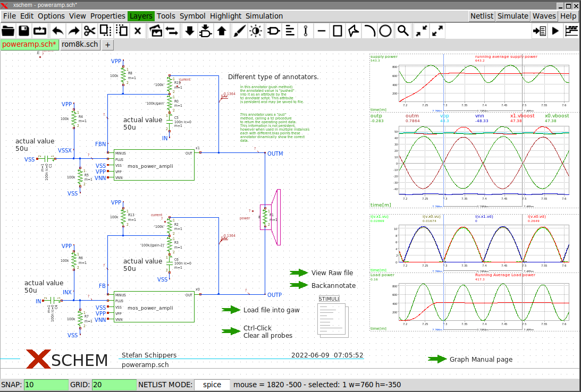581x392 pixels.
Task: Click the Open file folder icon
Action: click(x=9, y=31)
